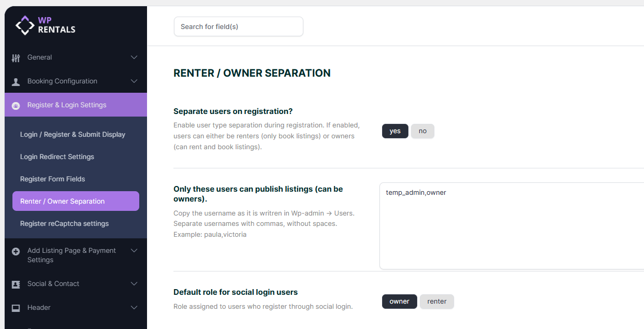644x329 pixels.
Task: Expand the General section chevron
Action: pyautogui.click(x=134, y=58)
